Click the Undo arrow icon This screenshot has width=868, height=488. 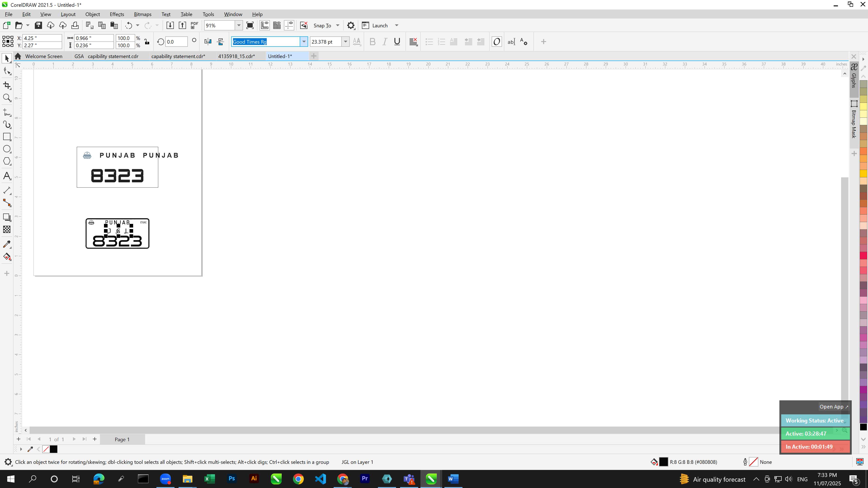pyautogui.click(x=128, y=25)
